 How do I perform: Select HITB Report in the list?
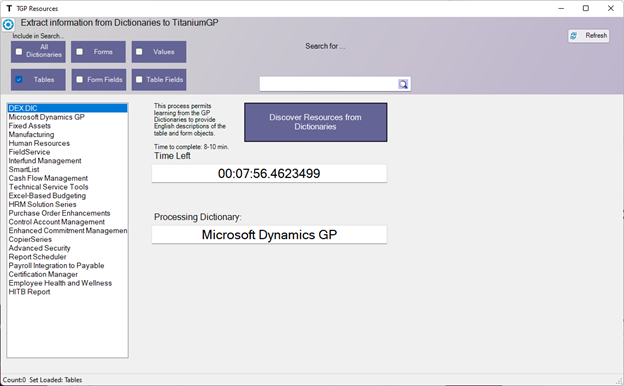[67, 292]
